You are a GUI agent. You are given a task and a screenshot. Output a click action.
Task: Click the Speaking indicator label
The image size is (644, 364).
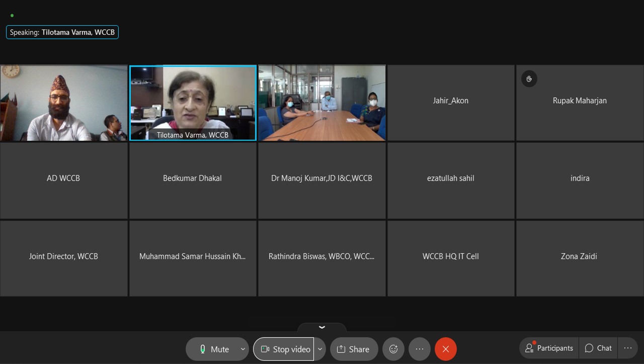pos(62,32)
